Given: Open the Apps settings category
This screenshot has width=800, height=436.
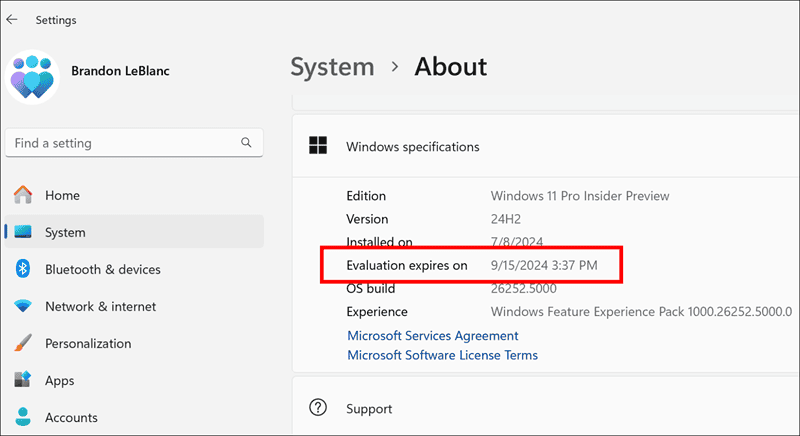Looking at the screenshot, I should click(134, 380).
